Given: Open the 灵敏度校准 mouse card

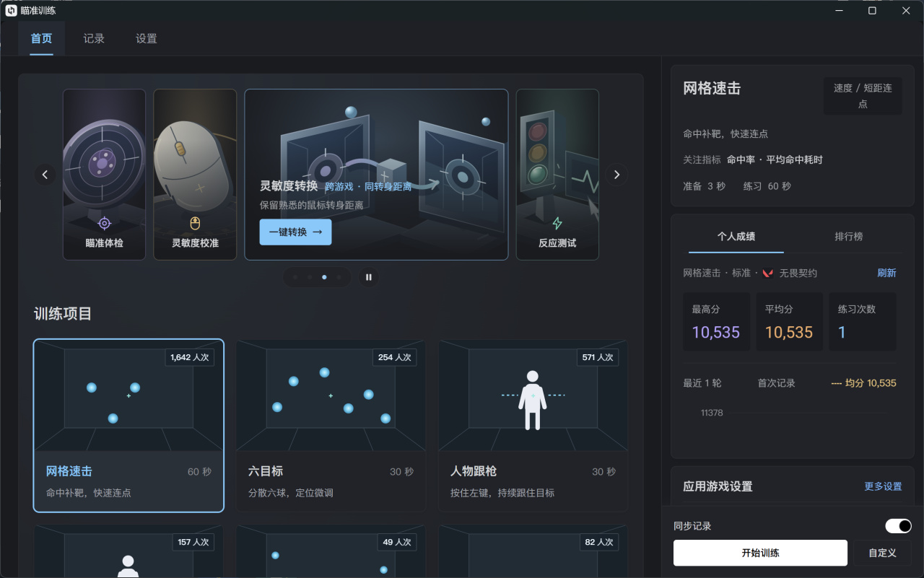Looking at the screenshot, I should [x=195, y=174].
